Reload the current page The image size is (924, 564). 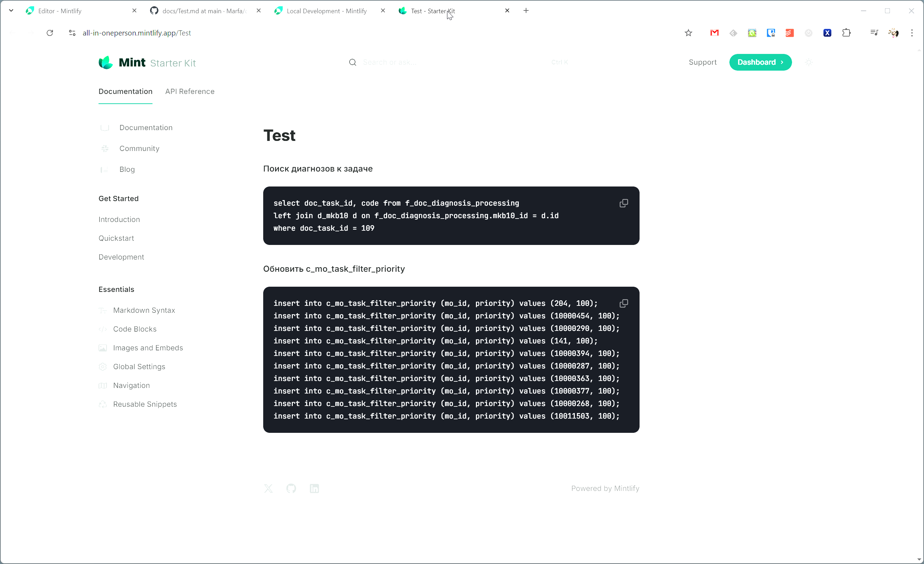click(49, 33)
